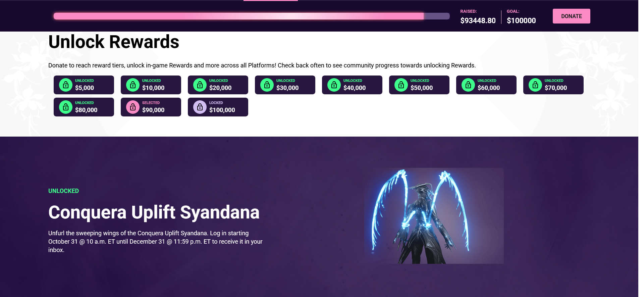The image size is (644, 297).
Task: Click the pink fundraising progress bar
Action: pyautogui.click(x=252, y=16)
